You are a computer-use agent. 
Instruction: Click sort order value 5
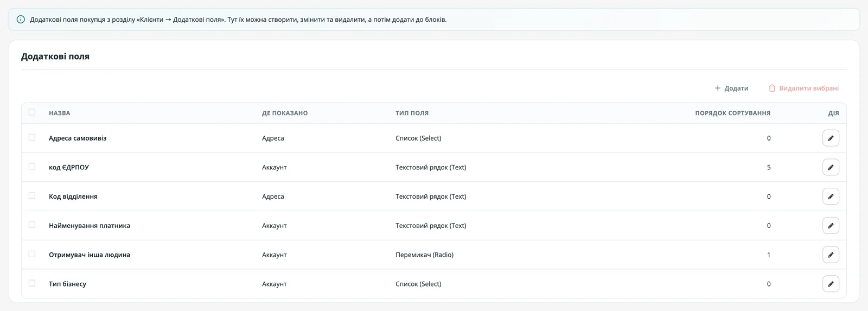(769, 168)
